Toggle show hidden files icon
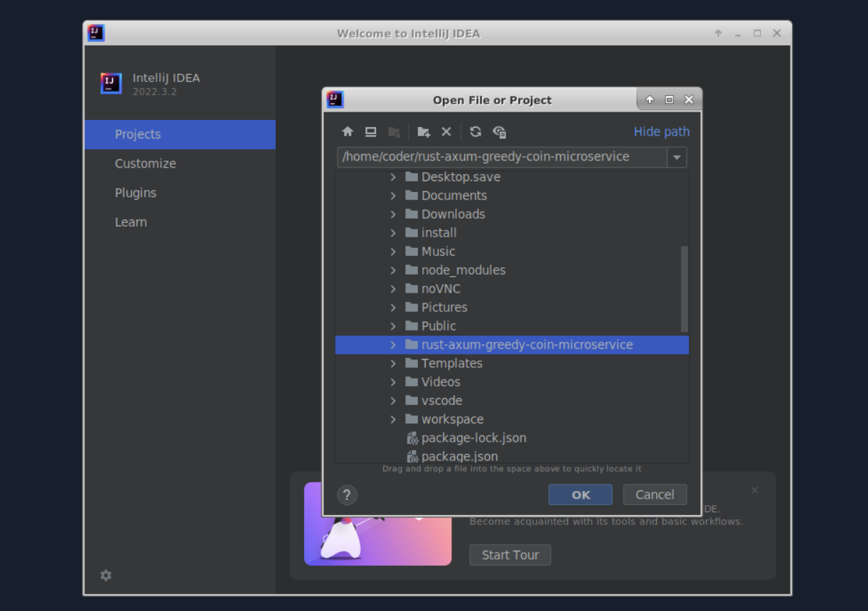The width and height of the screenshot is (868, 611). coord(500,131)
